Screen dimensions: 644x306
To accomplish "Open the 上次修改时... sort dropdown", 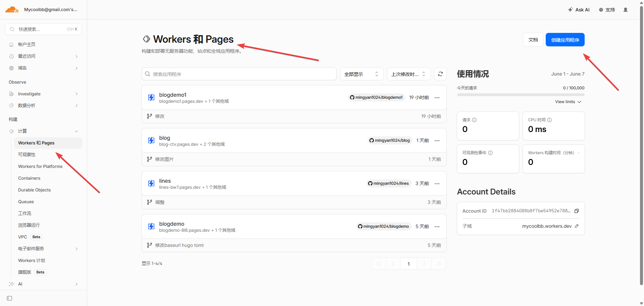I will (409, 74).
